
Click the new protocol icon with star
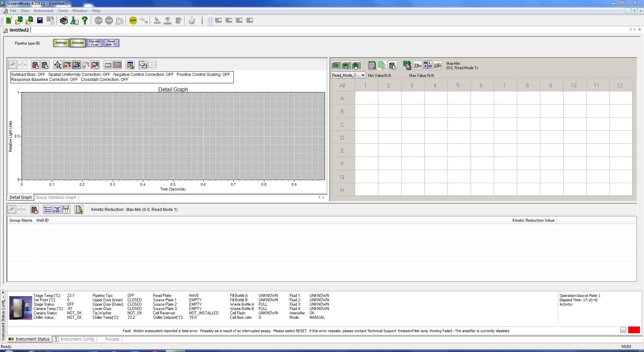[x=9, y=21]
